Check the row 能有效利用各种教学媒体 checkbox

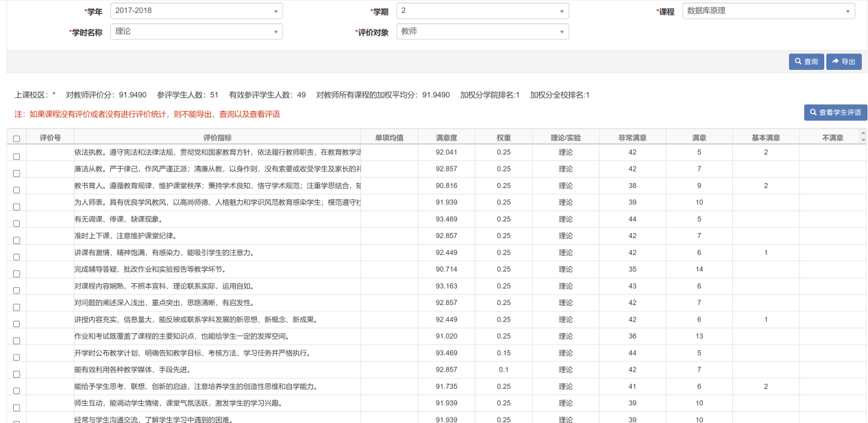click(16, 375)
